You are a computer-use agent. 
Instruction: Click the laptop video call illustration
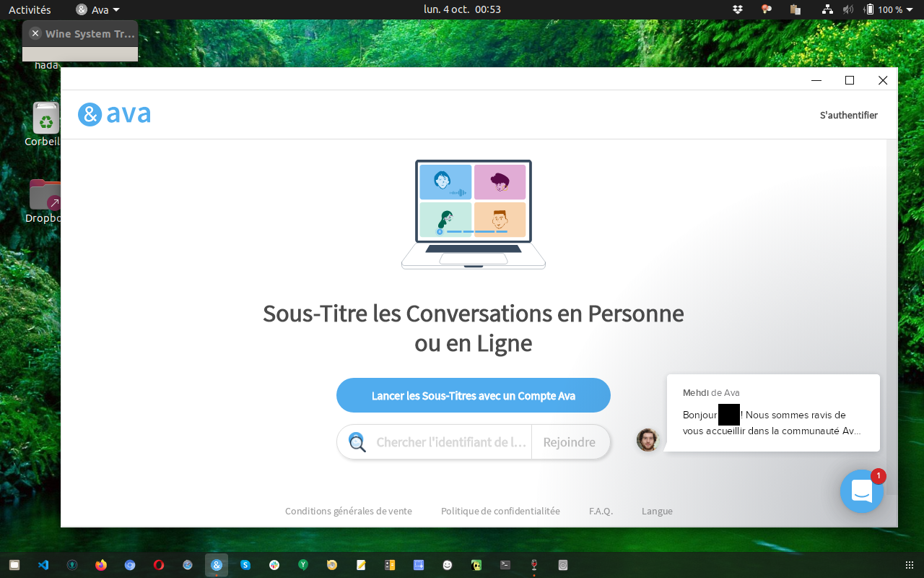[474, 215]
